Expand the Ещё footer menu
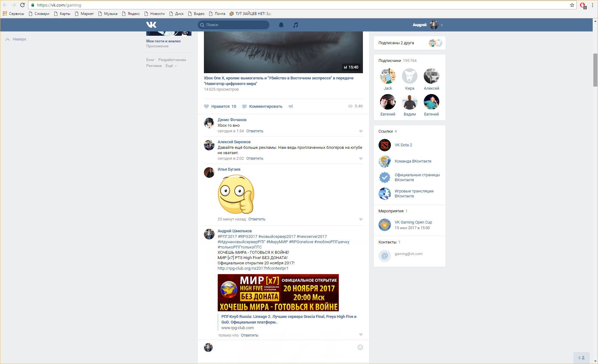The height and width of the screenshot is (364, 598). [171, 66]
